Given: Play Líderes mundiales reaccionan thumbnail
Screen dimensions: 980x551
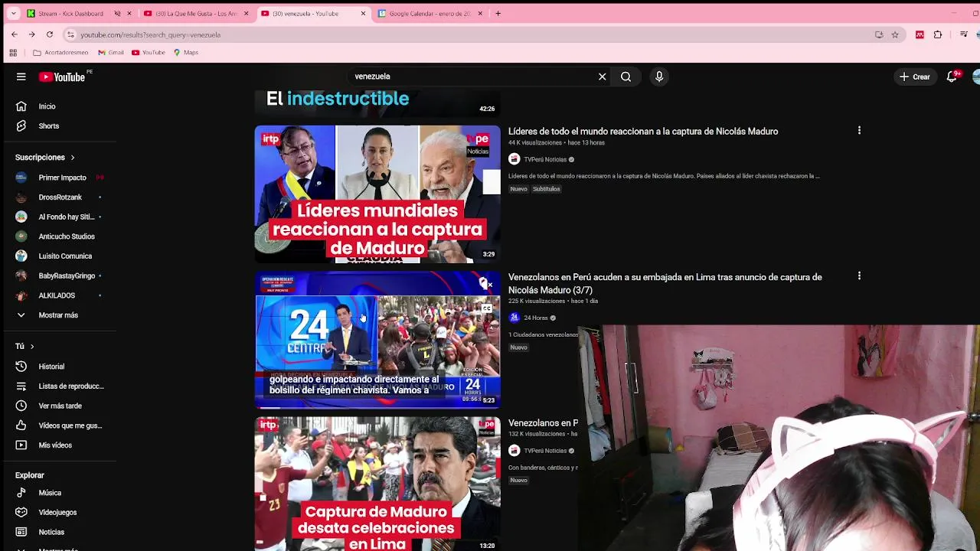Looking at the screenshot, I should click(x=377, y=194).
